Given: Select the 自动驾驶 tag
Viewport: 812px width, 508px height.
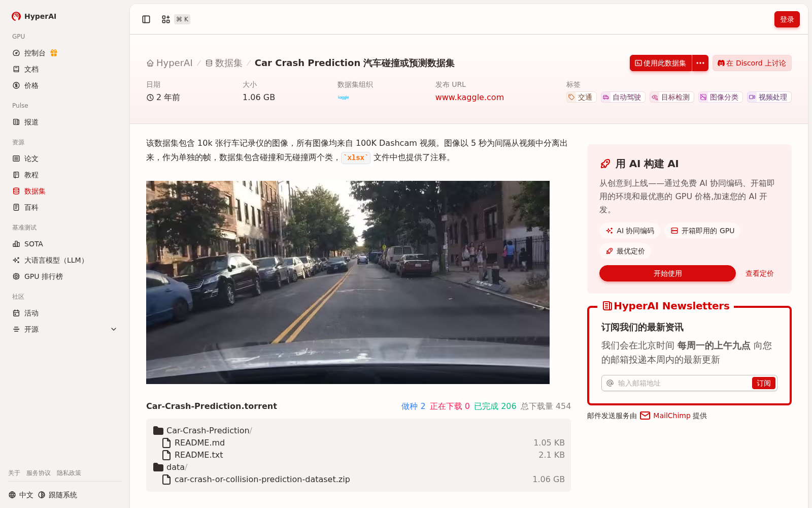Looking at the screenshot, I should (623, 97).
